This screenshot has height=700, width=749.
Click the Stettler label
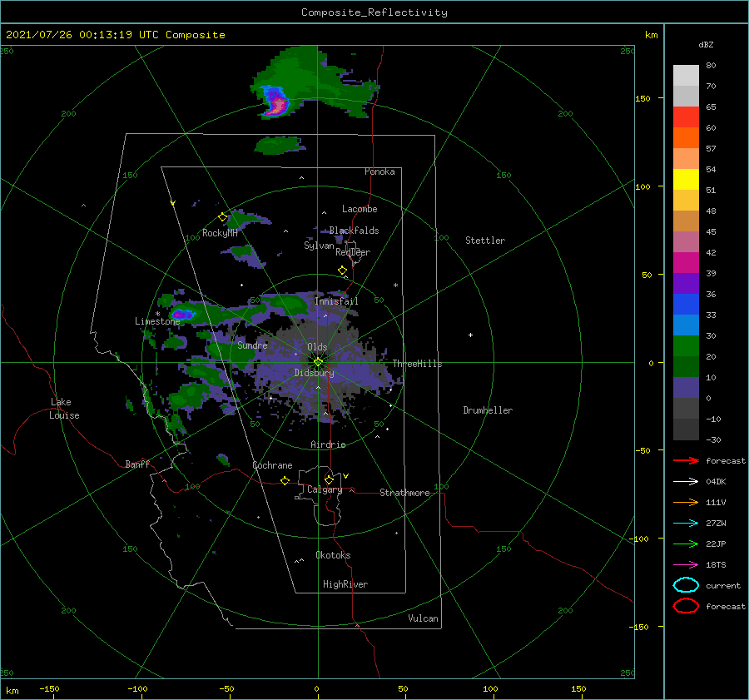(485, 241)
